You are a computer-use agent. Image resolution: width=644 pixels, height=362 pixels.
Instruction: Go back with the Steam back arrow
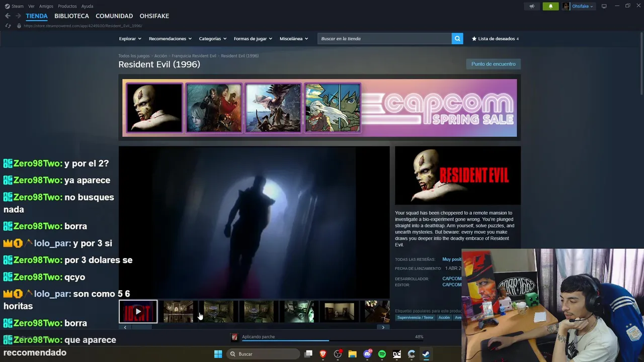pyautogui.click(x=8, y=16)
